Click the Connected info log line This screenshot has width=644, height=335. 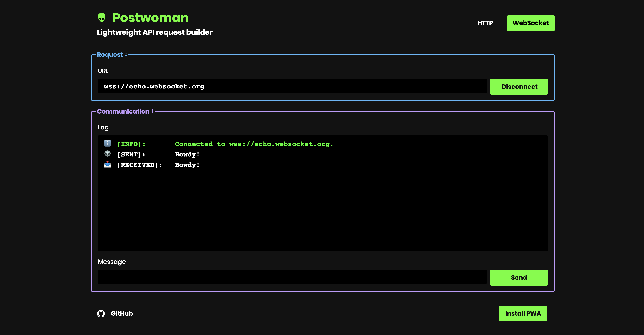[x=254, y=144]
